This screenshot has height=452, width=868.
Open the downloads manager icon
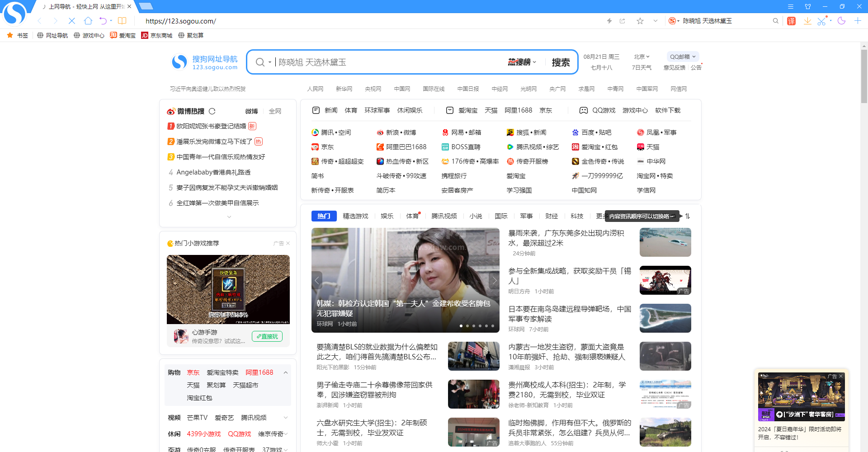click(807, 21)
